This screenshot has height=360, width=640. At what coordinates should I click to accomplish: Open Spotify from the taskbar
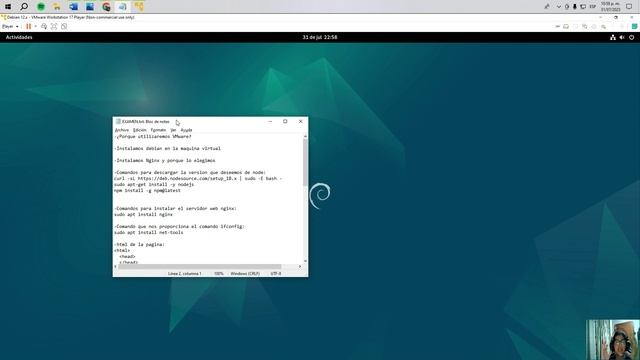point(41,7)
